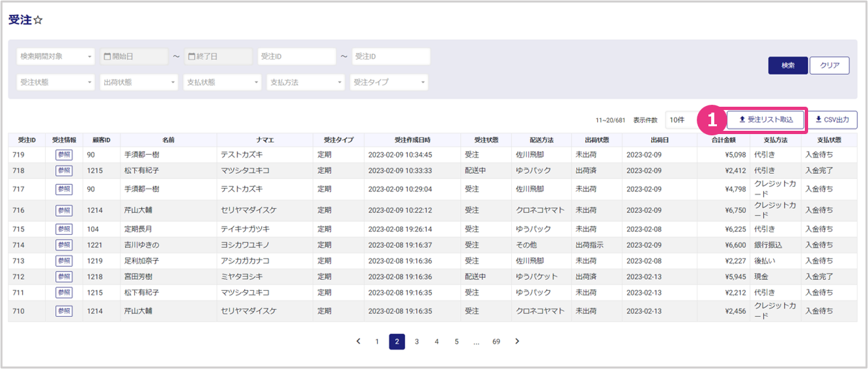The height and width of the screenshot is (369, 868).
Task: Click the 受注リスト取込 import button
Action: coord(765,120)
